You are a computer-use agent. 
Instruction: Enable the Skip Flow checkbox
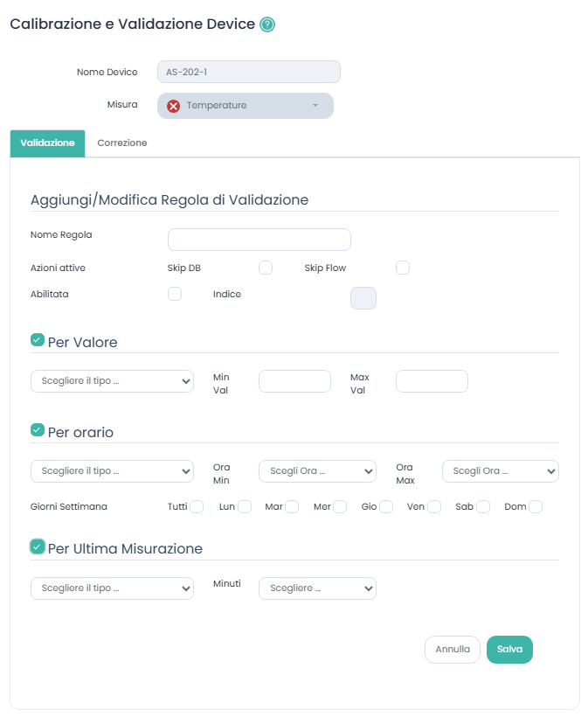click(403, 268)
